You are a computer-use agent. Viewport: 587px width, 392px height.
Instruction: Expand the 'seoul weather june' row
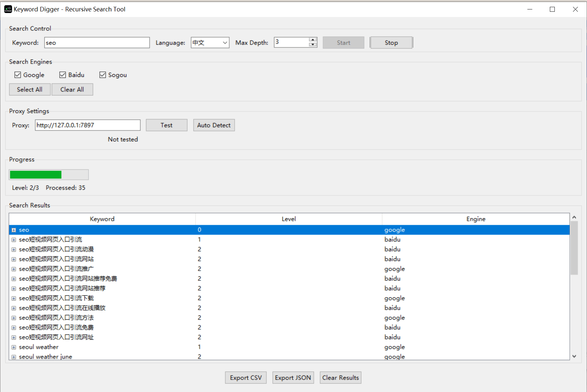[x=14, y=357]
